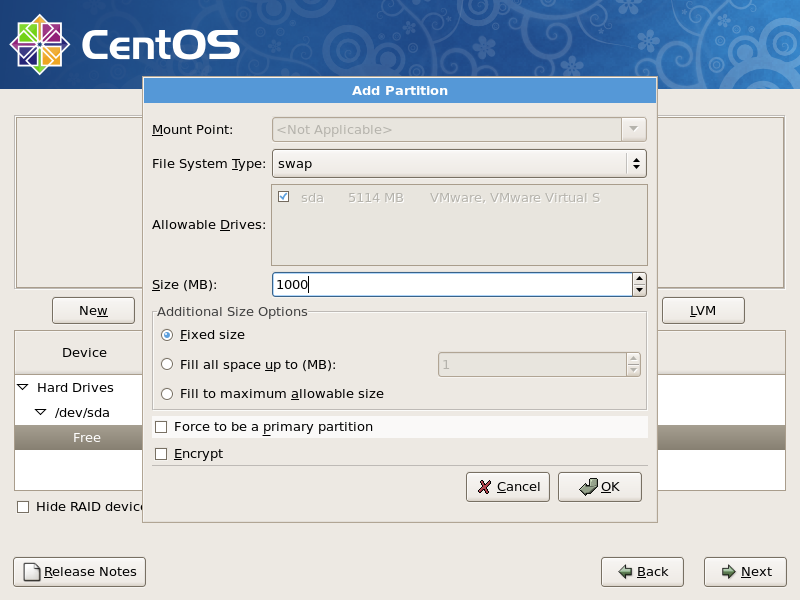Click the Add Partition title bar
This screenshot has width=800, height=600.
coord(400,91)
